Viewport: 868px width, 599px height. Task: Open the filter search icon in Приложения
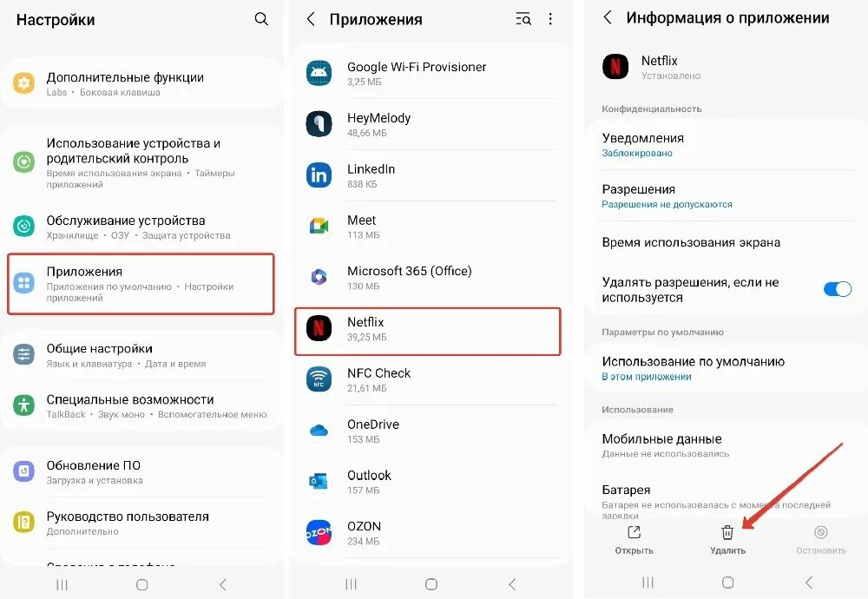523,19
